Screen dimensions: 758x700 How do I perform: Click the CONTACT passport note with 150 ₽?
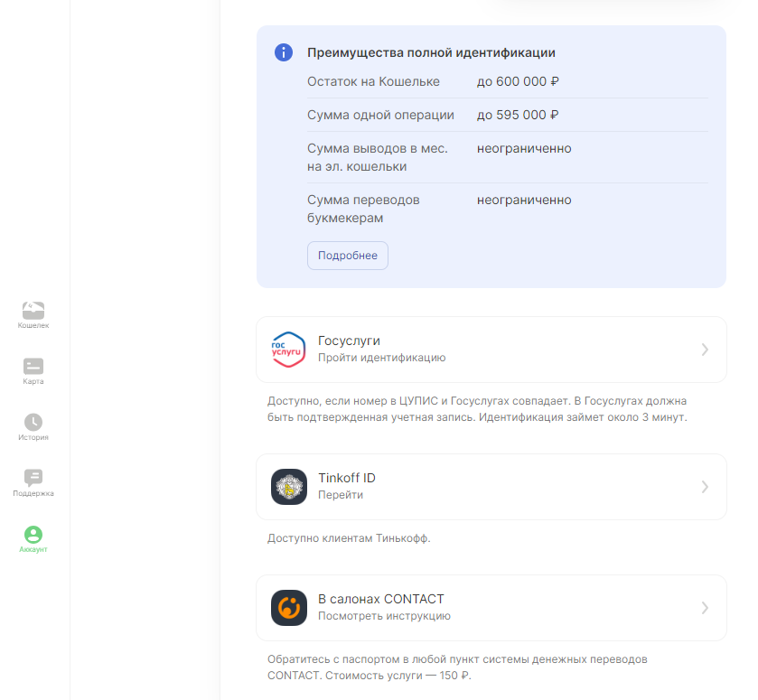457,667
